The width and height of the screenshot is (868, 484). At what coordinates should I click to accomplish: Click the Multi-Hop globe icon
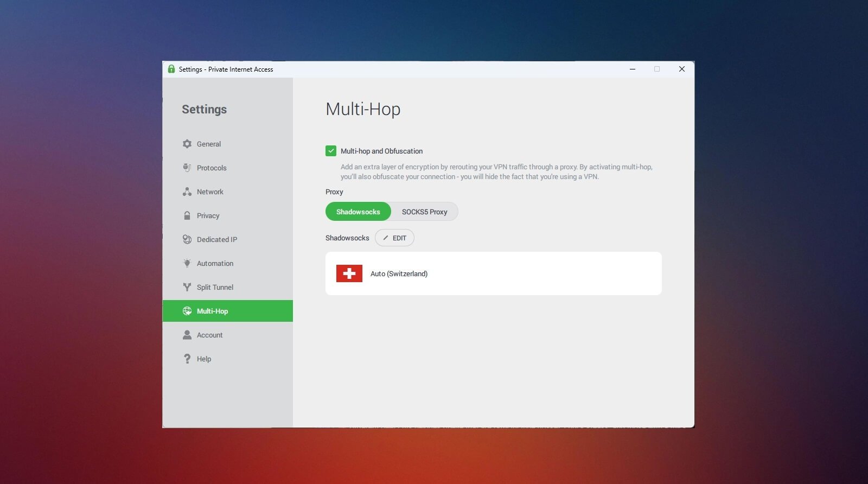[x=187, y=311]
